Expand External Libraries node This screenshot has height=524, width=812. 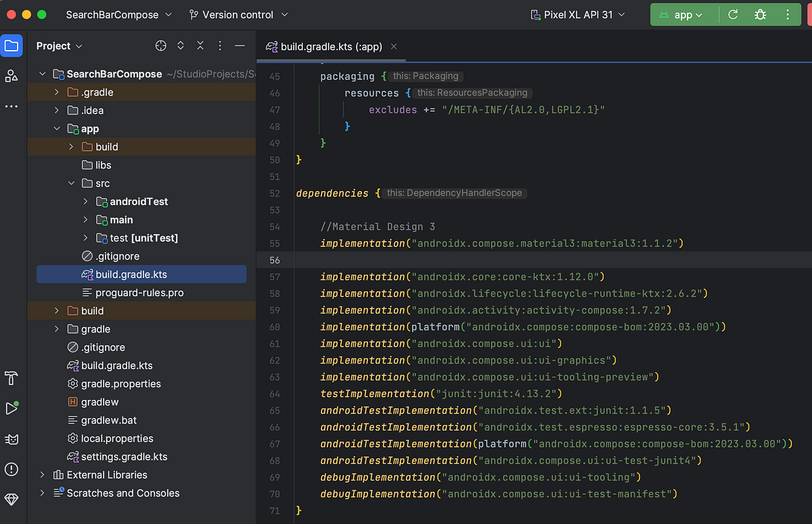click(x=43, y=475)
